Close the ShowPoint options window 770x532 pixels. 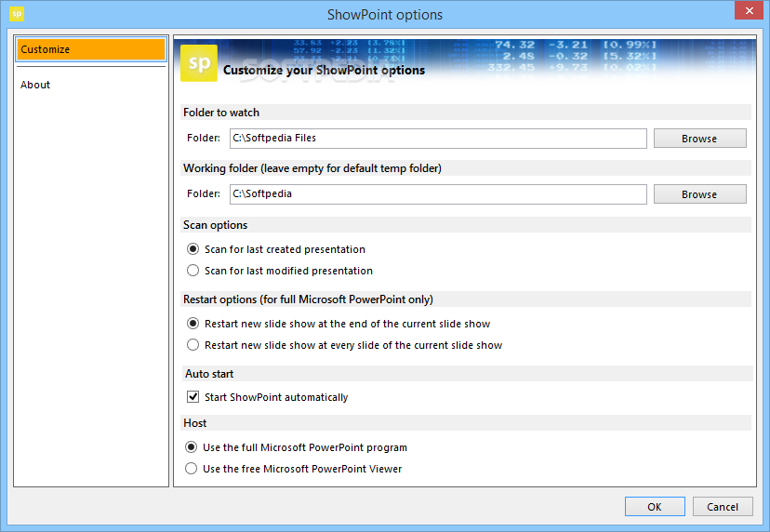(749, 10)
